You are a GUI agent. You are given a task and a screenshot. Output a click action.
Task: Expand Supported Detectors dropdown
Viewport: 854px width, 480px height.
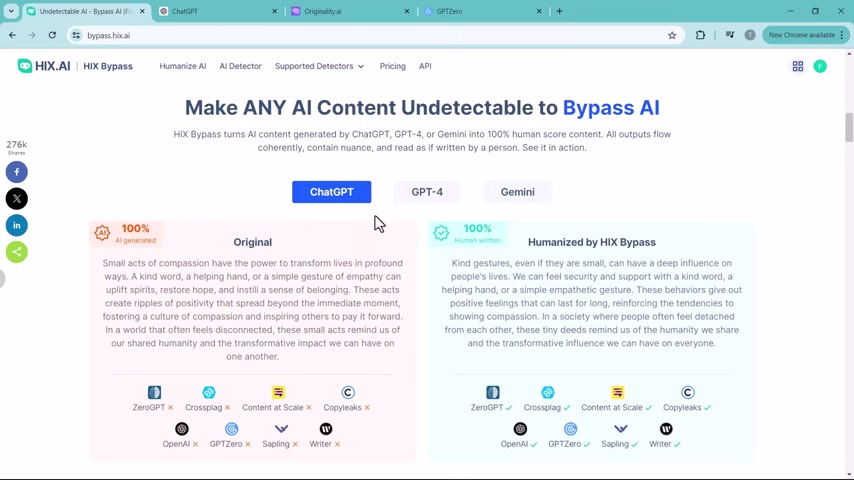pyautogui.click(x=319, y=66)
